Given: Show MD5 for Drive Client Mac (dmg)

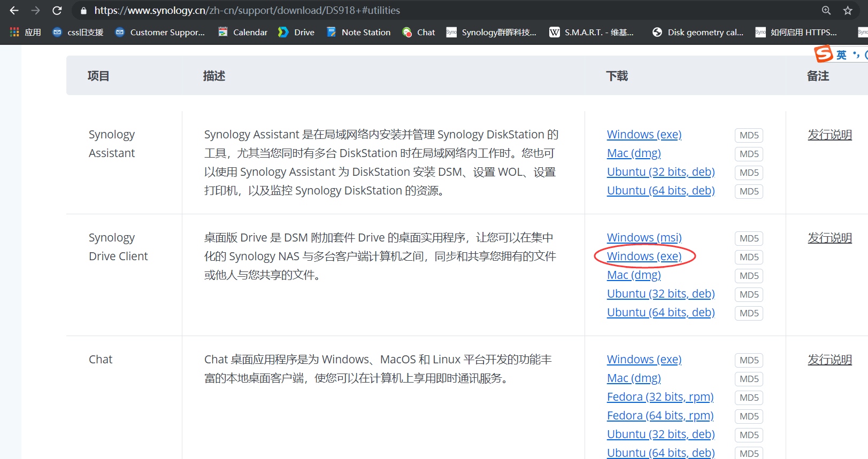Looking at the screenshot, I should (x=749, y=276).
